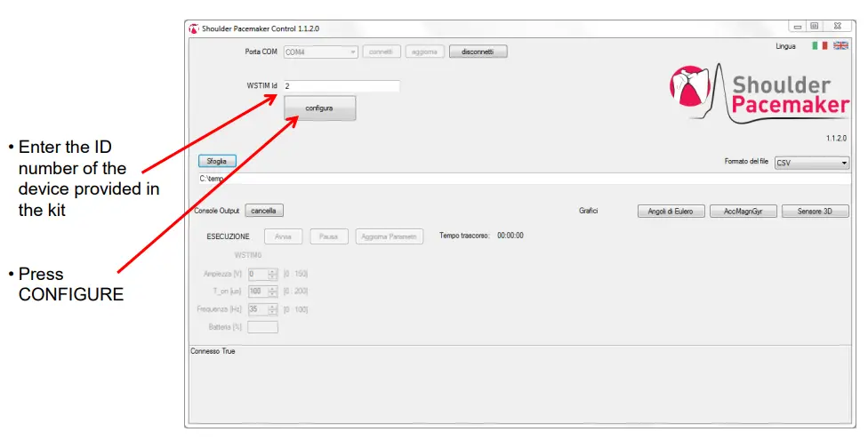
Task: Switch language with the UK flag icon
Action: [840, 45]
